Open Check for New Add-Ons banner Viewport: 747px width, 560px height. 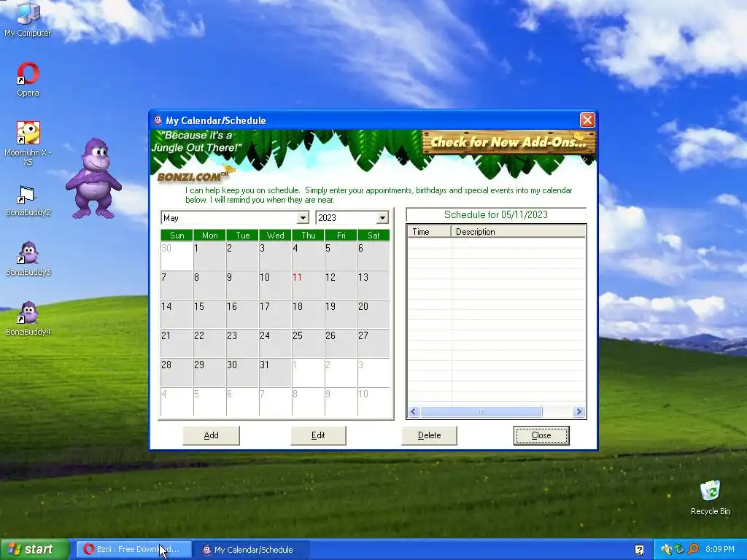(x=508, y=142)
